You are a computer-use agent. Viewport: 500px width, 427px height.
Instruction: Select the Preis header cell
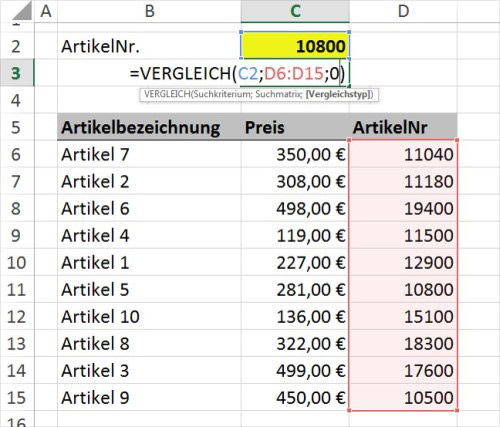pyautogui.click(x=295, y=127)
